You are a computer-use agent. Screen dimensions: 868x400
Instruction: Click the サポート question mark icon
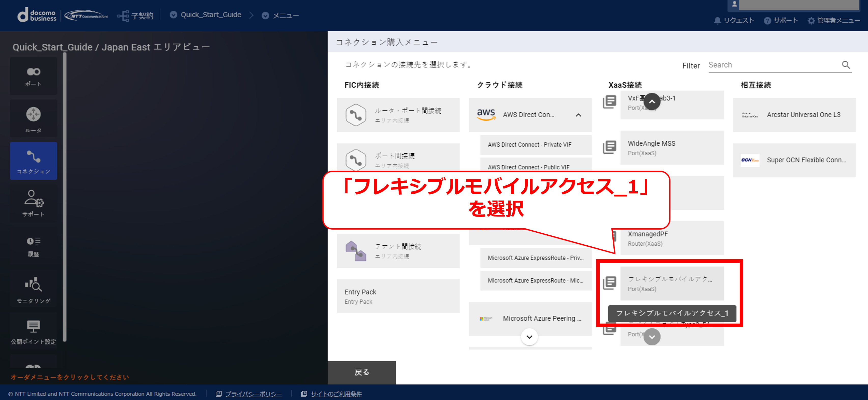pos(767,21)
